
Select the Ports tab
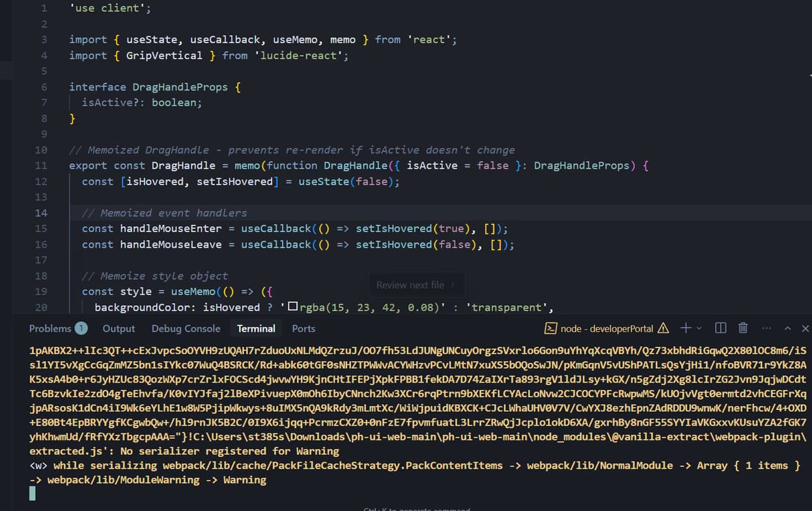303,328
